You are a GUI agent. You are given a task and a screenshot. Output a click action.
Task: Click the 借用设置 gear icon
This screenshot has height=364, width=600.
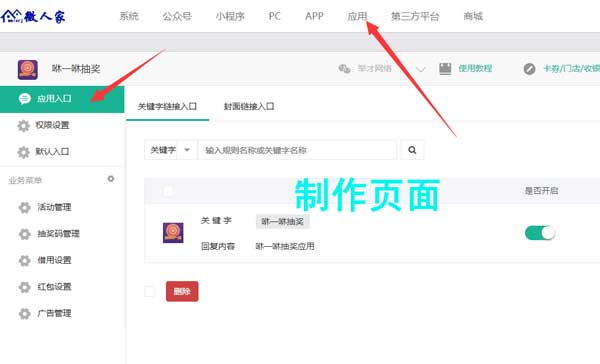(24, 260)
